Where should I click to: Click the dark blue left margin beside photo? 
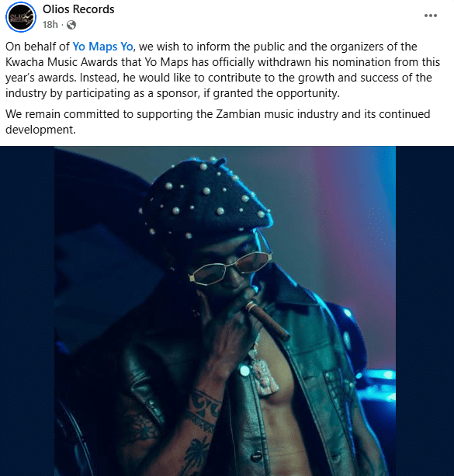pos(27,311)
